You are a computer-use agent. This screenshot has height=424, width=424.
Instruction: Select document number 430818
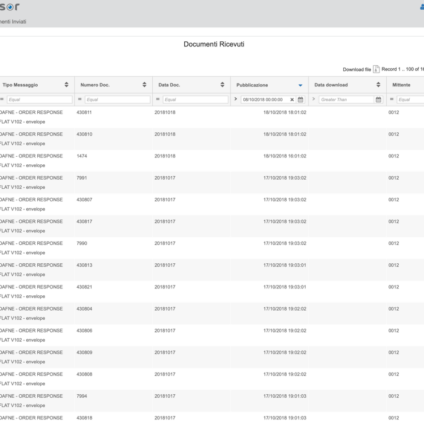pos(84,418)
